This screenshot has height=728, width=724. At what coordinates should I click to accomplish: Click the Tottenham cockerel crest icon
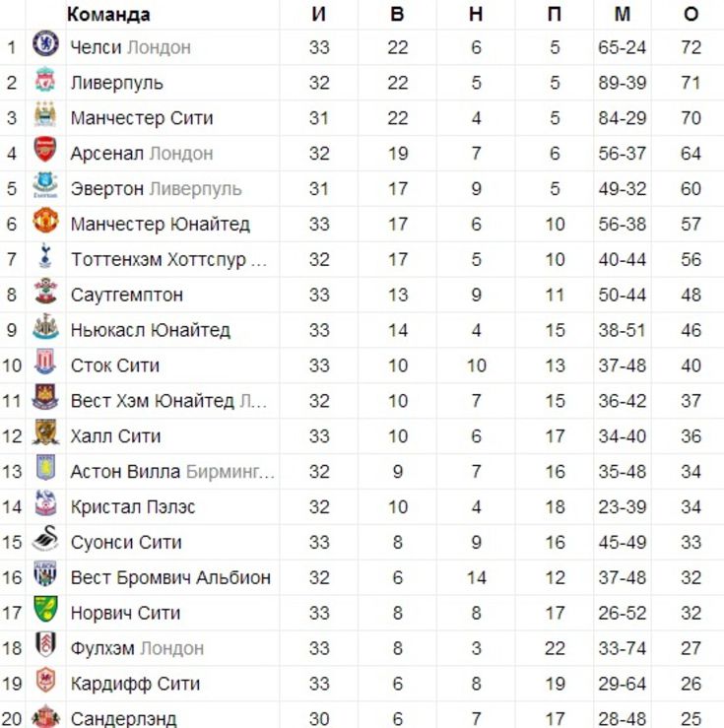coord(45,255)
